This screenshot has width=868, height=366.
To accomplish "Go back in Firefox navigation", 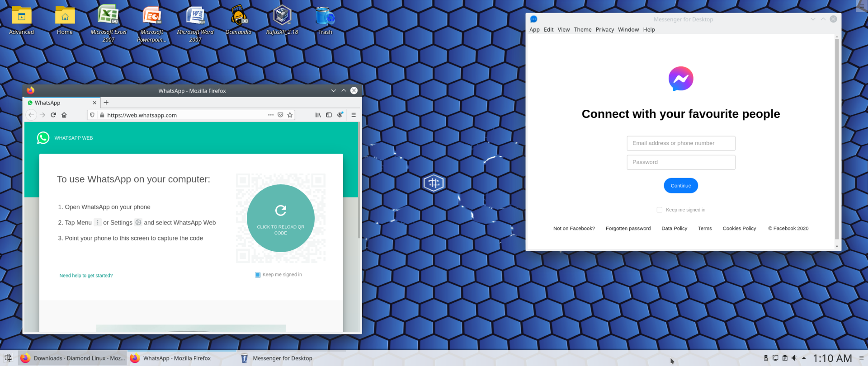I will click(31, 115).
